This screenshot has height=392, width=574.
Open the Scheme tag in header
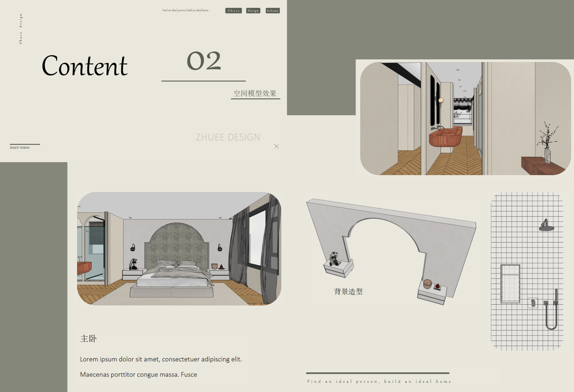click(273, 11)
